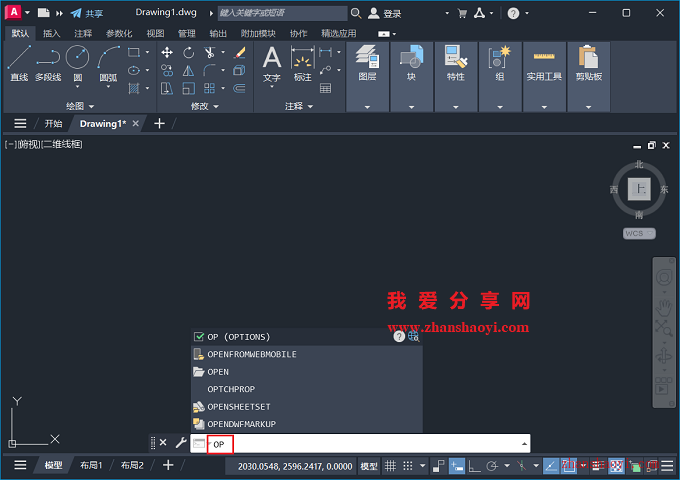Expand the 绘图 (Draw) panel dropdown
The image size is (680, 480).
coord(80,106)
